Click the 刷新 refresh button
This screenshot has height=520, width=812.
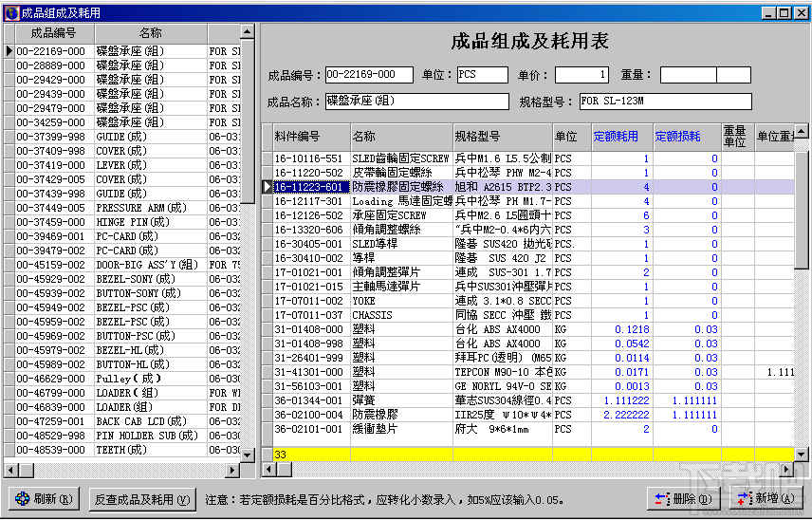point(44,499)
